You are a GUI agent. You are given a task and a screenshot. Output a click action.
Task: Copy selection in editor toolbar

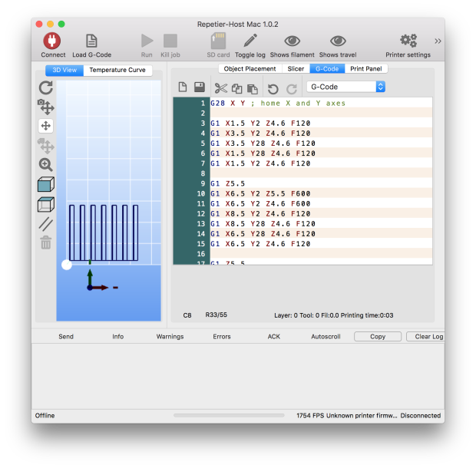pyautogui.click(x=236, y=88)
